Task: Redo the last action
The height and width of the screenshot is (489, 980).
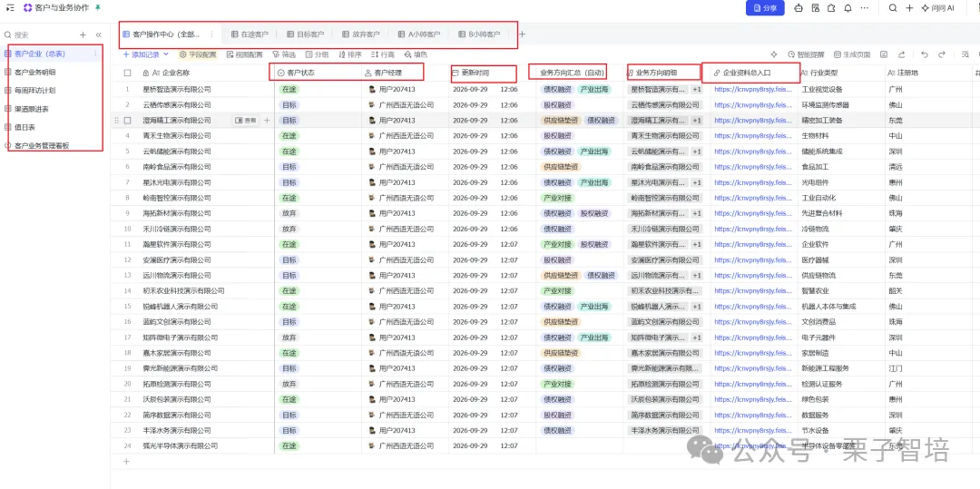Action: click(x=942, y=54)
